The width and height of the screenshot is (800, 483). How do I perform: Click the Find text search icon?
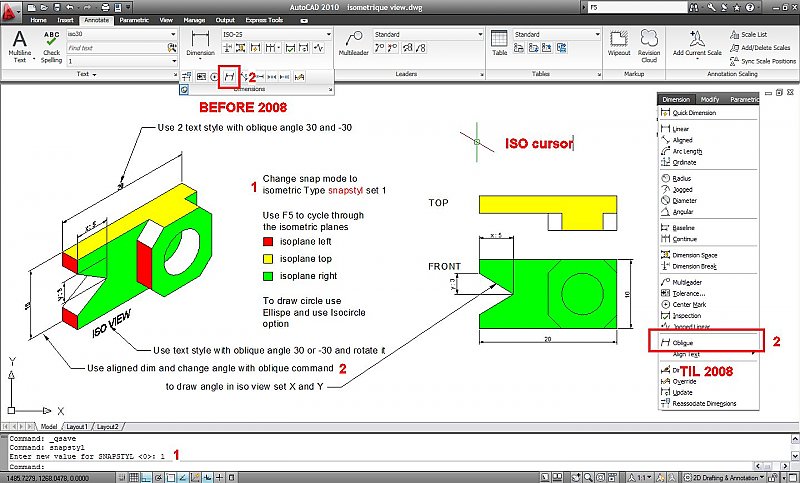172,48
